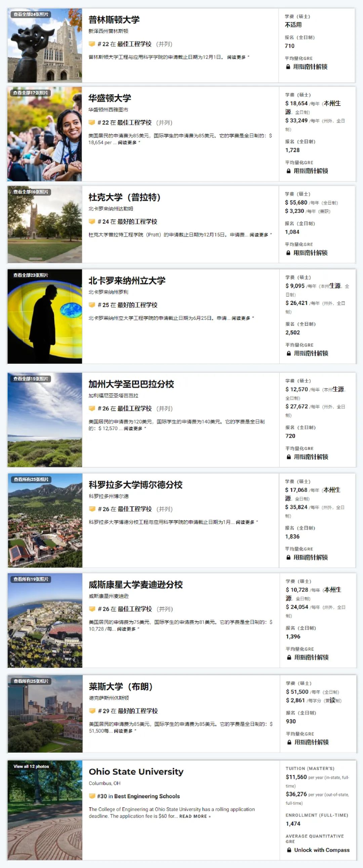The width and height of the screenshot is (363, 868).
Task: Open the 莱斯大学（布朗）school page
Action: click(x=121, y=687)
